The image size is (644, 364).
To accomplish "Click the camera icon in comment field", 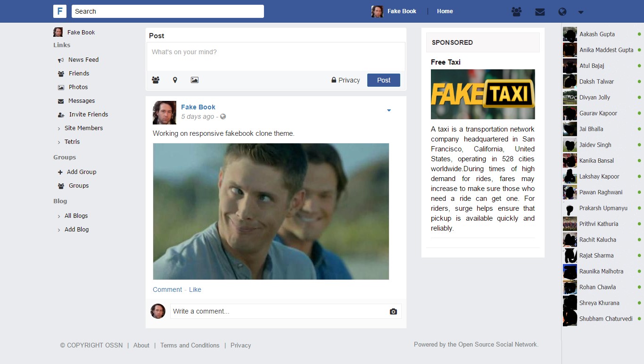I will (393, 312).
